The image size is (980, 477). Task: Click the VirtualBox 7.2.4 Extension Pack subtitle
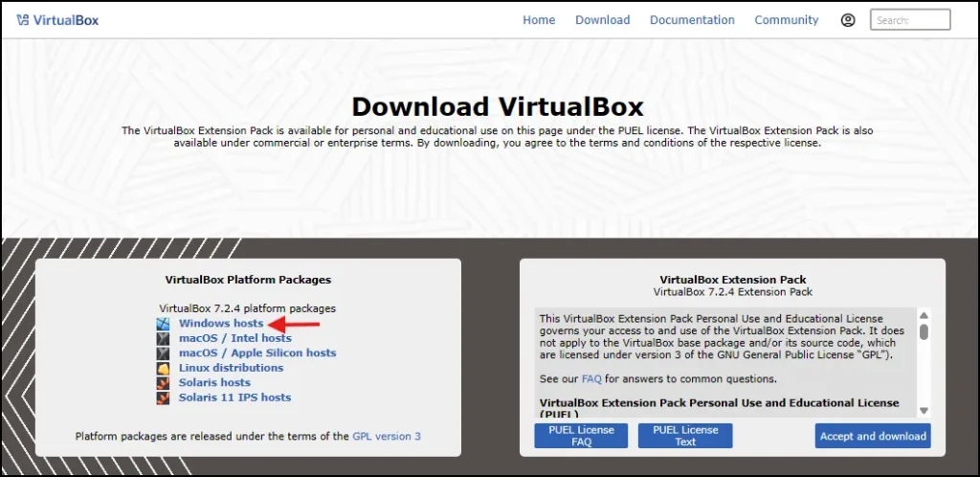click(x=733, y=292)
